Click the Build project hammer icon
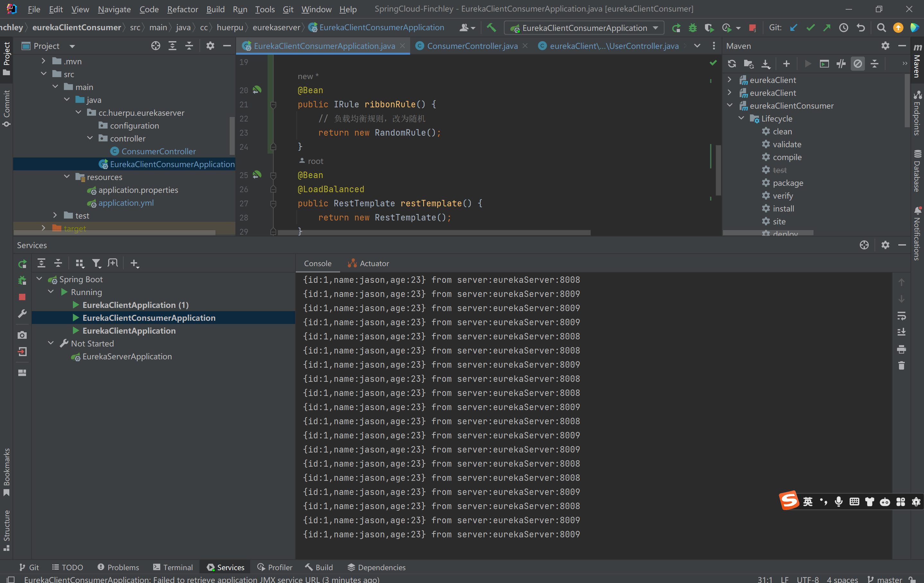 [491, 28]
